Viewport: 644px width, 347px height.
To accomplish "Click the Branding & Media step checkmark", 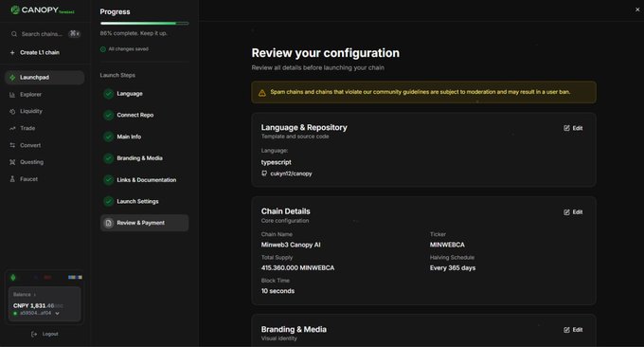I will pos(108,158).
